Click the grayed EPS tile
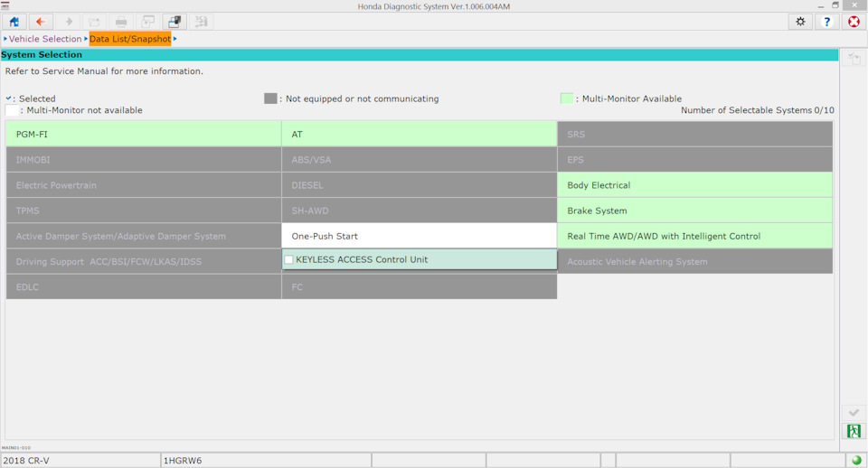868x468 pixels. tap(694, 159)
